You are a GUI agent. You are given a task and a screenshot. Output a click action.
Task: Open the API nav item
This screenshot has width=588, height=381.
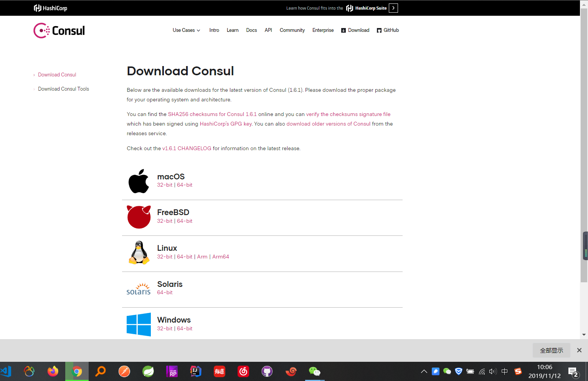(268, 30)
